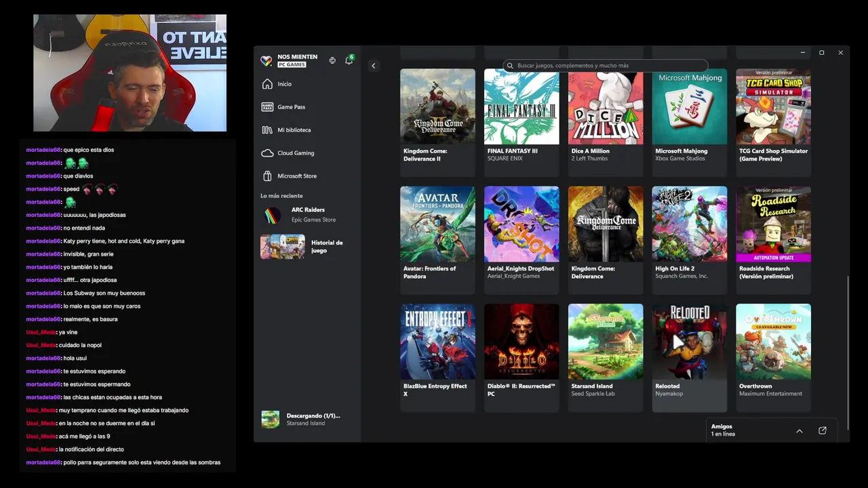Click the Lo más reciente heading
The image size is (868, 488).
click(281, 196)
